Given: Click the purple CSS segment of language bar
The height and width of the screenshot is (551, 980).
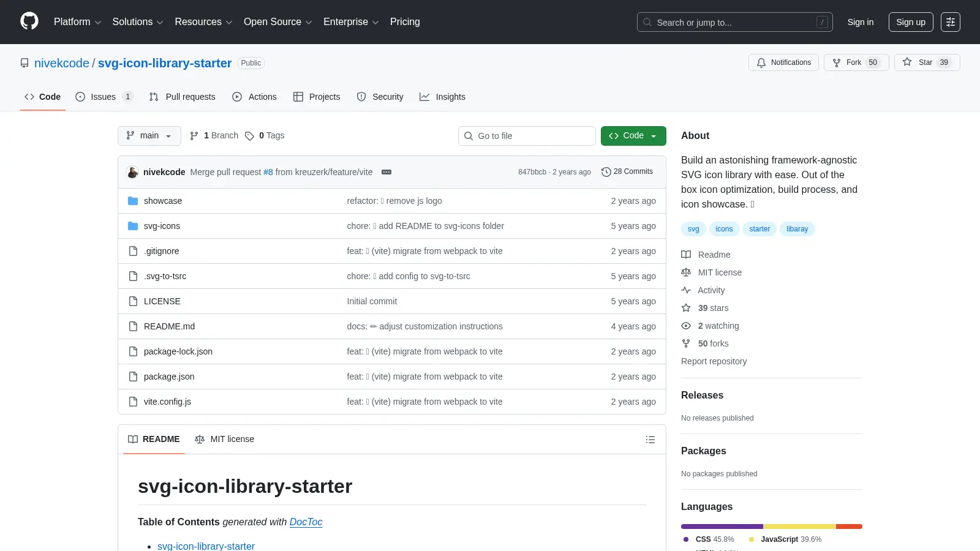Looking at the screenshot, I should click(x=722, y=527).
